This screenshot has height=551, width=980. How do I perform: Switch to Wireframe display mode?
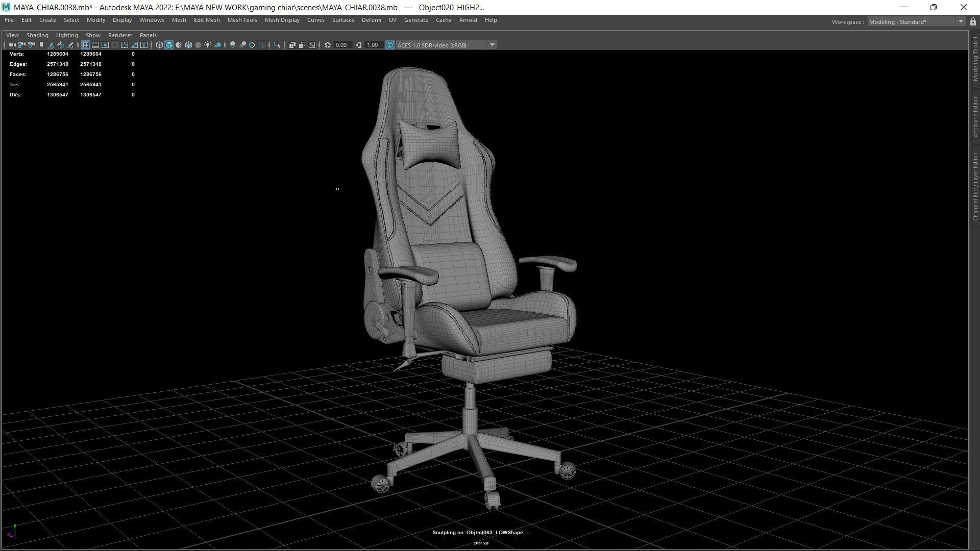159,45
